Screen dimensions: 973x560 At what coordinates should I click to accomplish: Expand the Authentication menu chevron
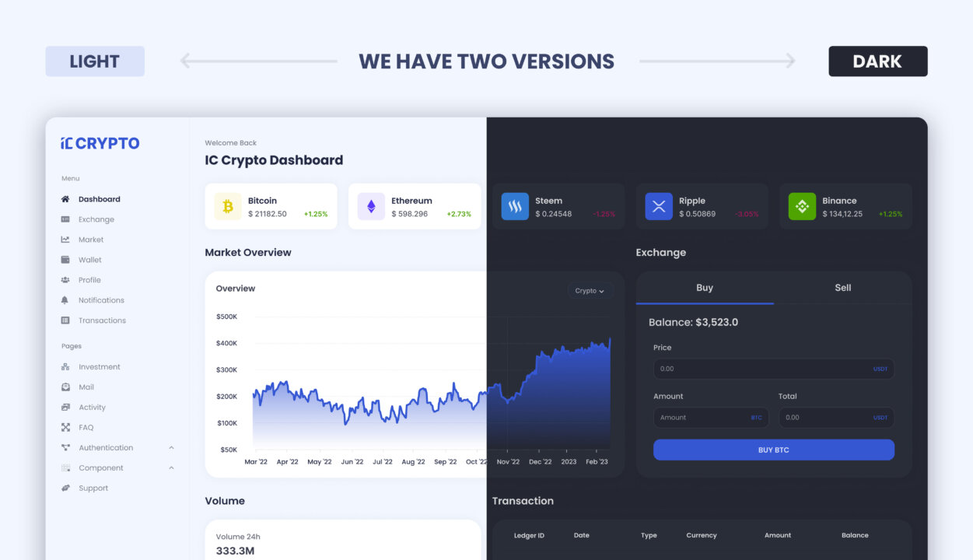tap(171, 448)
